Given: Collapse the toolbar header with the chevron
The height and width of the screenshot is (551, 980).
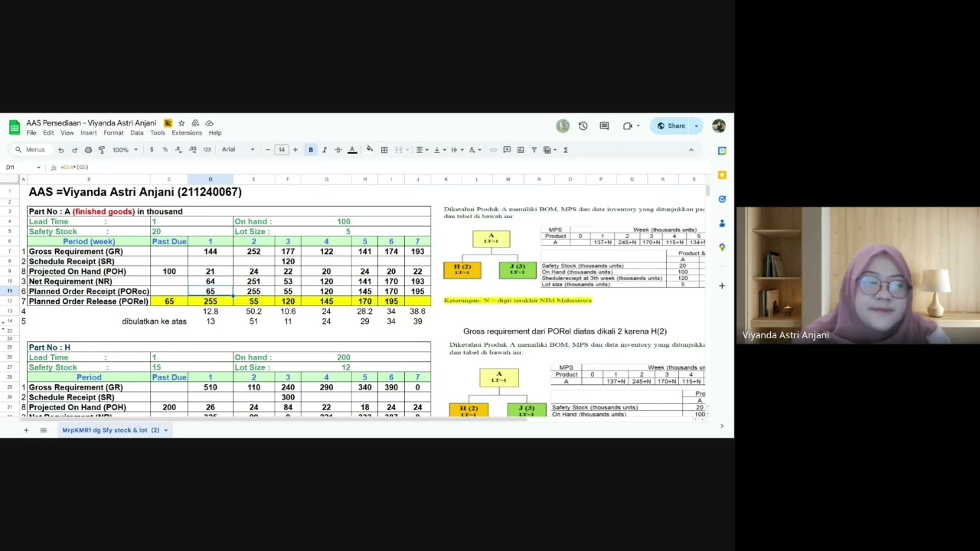Looking at the screenshot, I should [691, 150].
